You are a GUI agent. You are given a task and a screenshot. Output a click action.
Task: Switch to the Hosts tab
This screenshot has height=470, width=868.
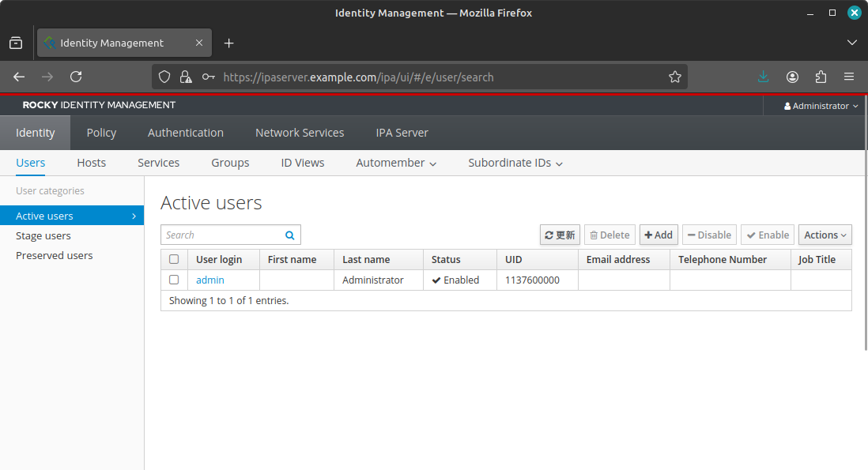coord(91,163)
